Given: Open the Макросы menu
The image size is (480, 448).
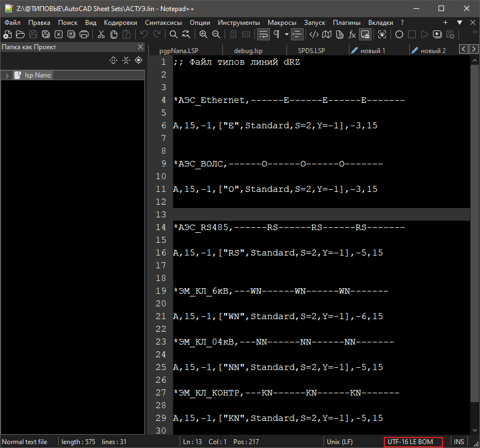Looking at the screenshot, I should click(282, 23).
